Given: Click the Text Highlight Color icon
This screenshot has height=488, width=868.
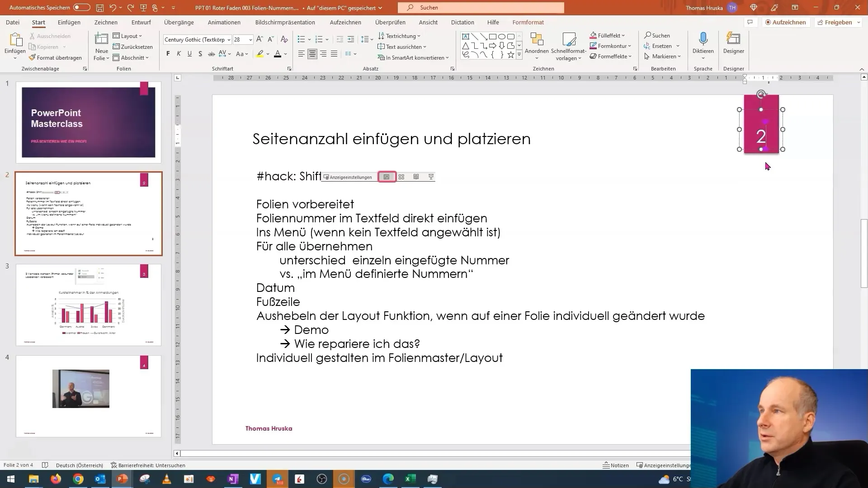Looking at the screenshot, I should point(259,54).
